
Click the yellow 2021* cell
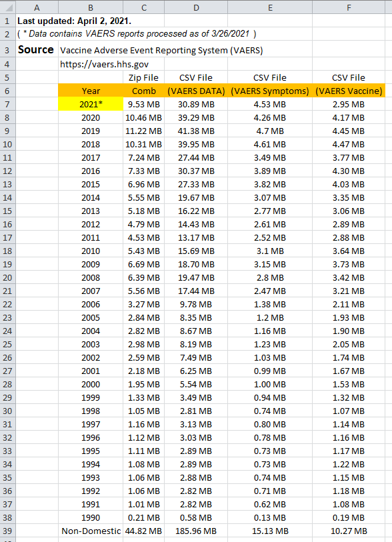tap(91, 104)
